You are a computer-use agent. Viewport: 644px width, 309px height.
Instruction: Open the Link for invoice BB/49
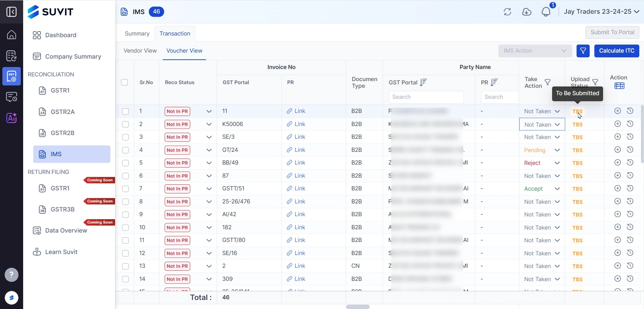[296, 163]
